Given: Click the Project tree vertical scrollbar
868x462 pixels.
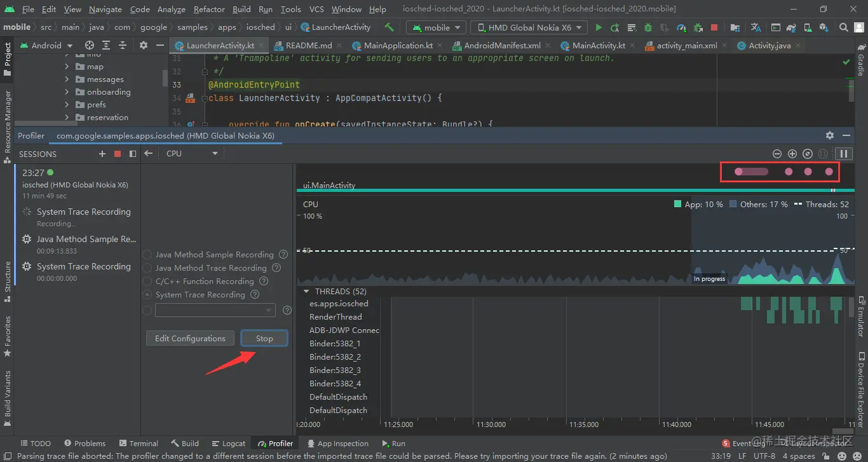Looking at the screenshot, I should click(x=165, y=78).
